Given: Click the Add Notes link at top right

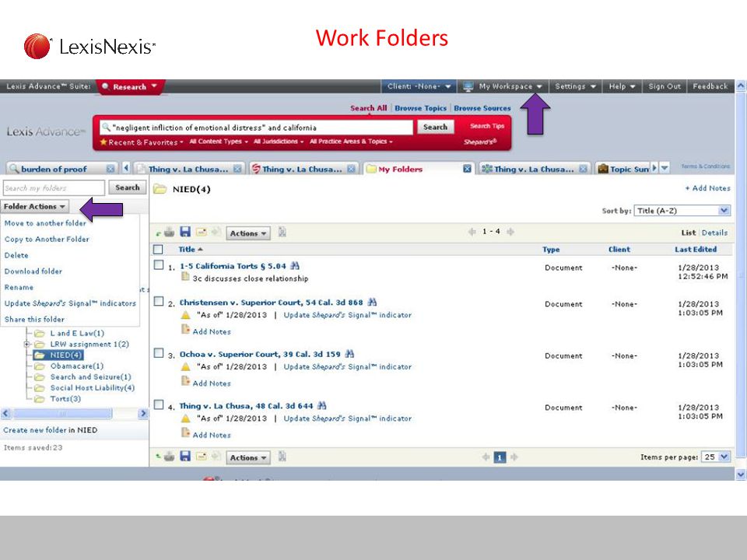Looking at the screenshot, I should (x=707, y=188).
